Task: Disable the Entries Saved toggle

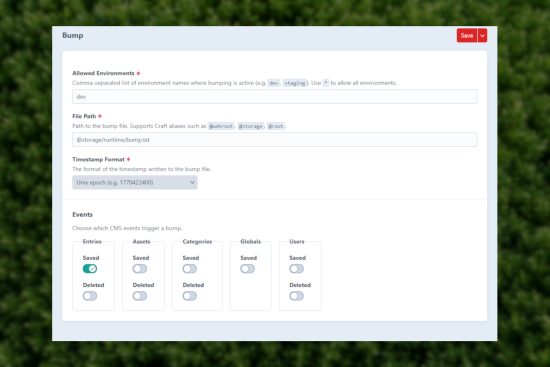Action: tap(90, 269)
